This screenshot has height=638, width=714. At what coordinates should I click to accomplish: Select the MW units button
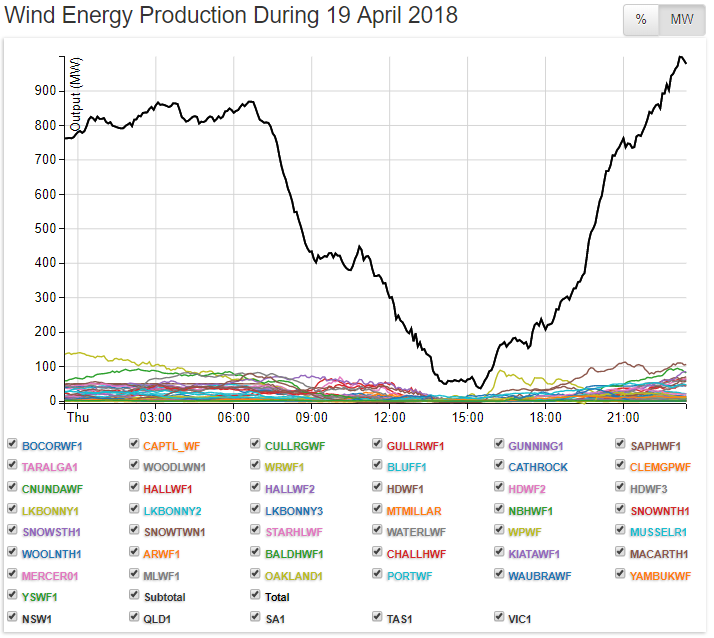681,20
